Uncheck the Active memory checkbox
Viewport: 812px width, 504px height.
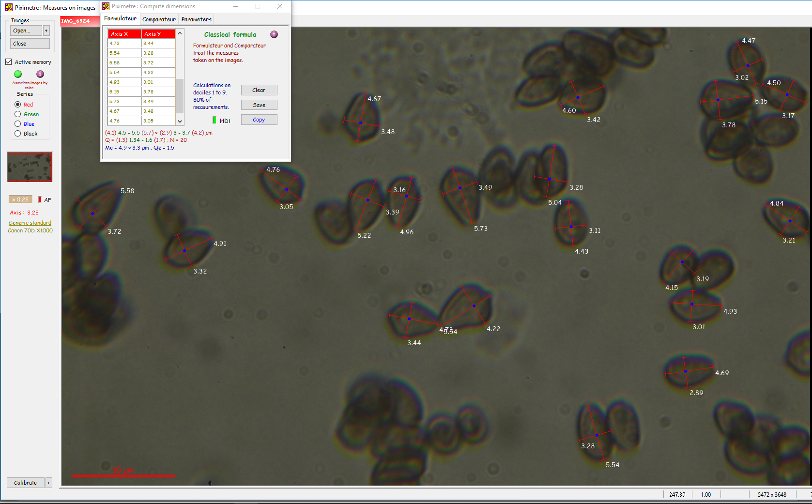(x=9, y=62)
